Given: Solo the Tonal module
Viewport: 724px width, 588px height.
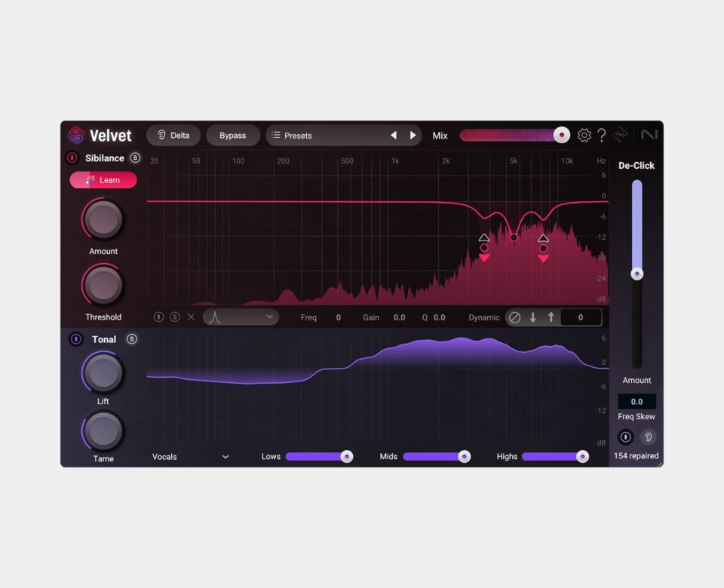Looking at the screenshot, I should (132, 339).
